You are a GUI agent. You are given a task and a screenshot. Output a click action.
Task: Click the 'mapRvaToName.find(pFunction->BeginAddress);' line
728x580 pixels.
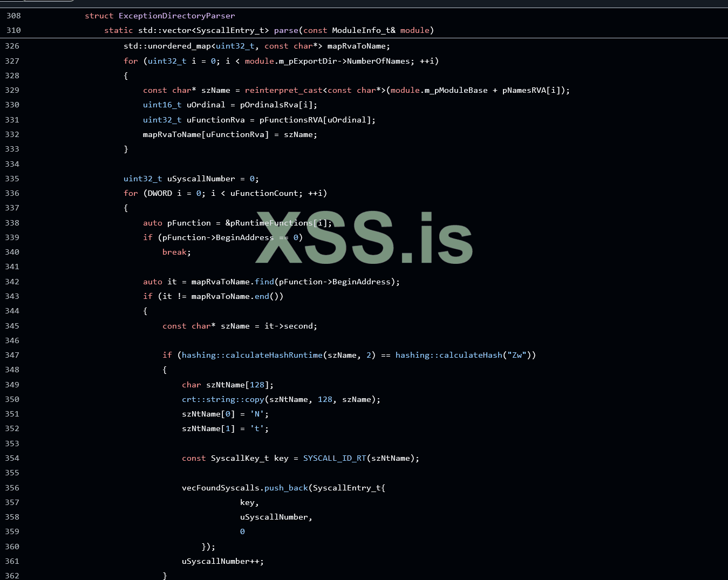(271, 282)
